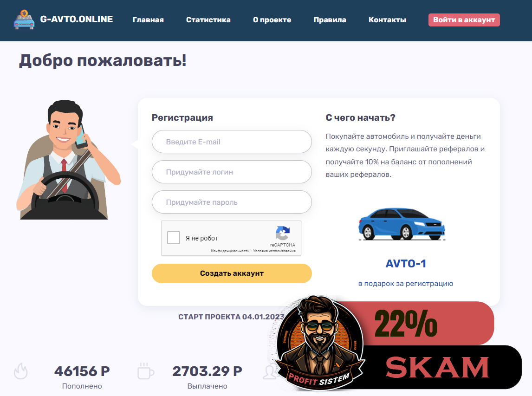This screenshot has width=532, height=396.
Task: Go to the О проекте page
Action: point(272,19)
